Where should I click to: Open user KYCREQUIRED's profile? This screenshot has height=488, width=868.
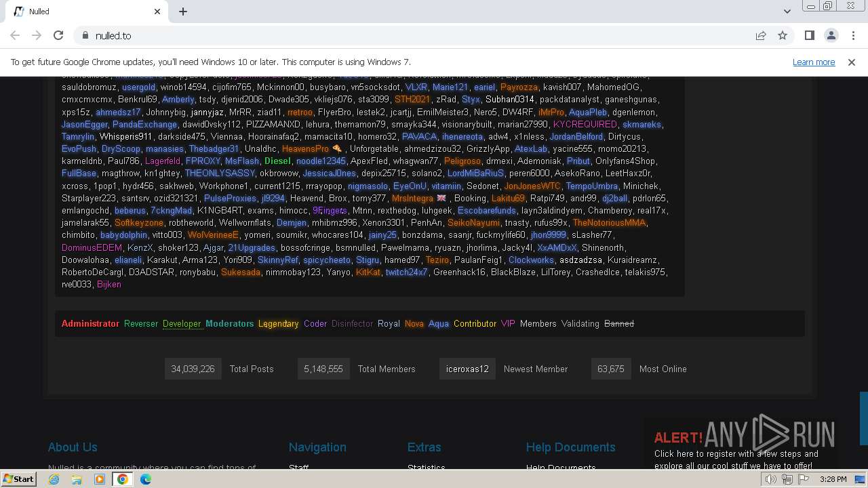point(585,124)
